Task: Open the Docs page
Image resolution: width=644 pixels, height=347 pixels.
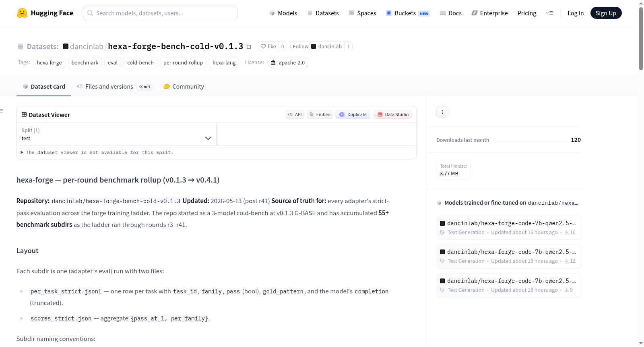Action: point(451,13)
